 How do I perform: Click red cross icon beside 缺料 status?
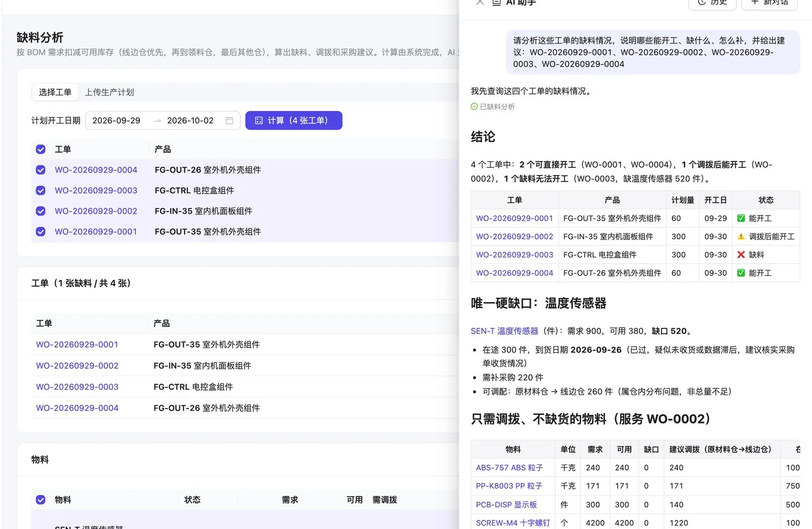click(x=741, y=255)
